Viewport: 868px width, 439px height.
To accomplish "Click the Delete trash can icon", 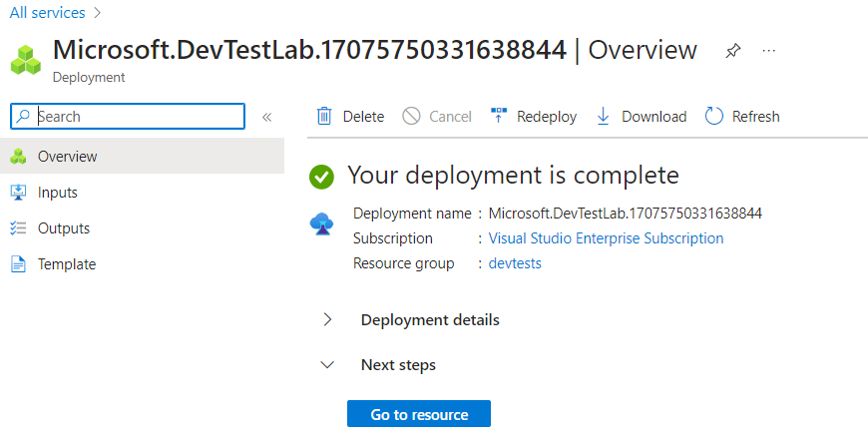I will [324, 117].
